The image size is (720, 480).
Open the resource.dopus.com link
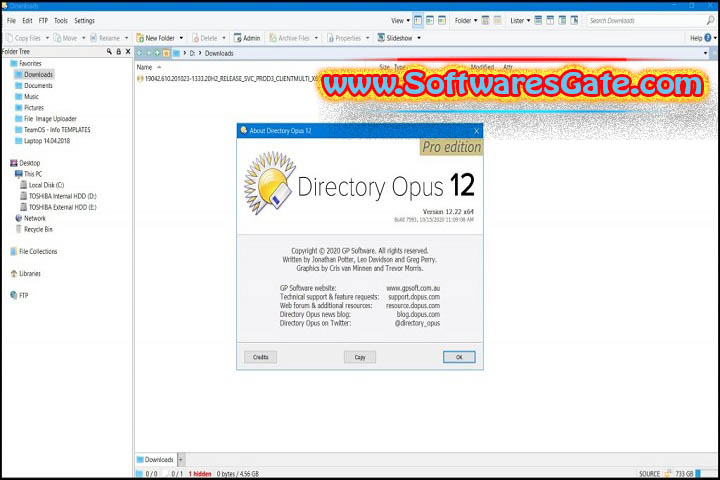[413, 305]
